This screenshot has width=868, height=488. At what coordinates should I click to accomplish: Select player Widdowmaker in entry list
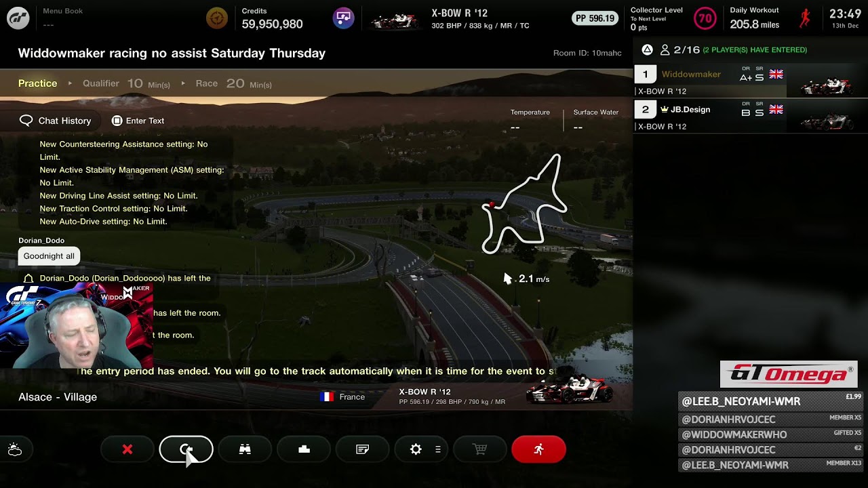pyautogui.click(x=751, y=81)
